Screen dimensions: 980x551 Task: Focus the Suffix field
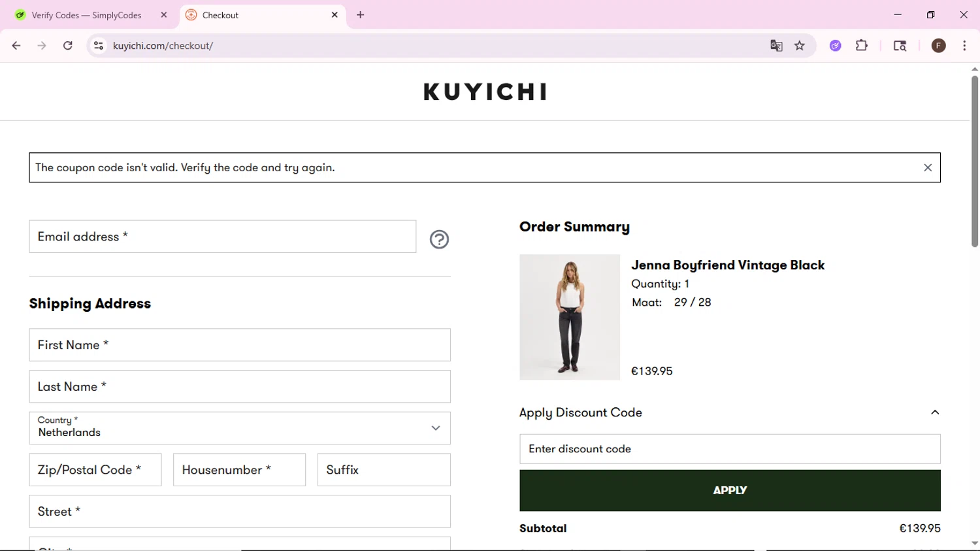384,470
